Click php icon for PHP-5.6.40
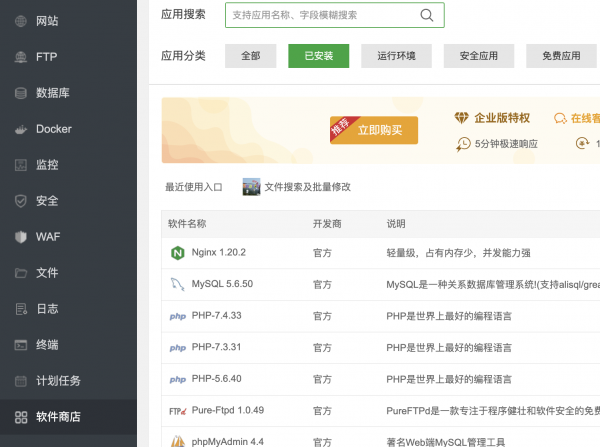This screenshot has width=600, height=447. [178, 380]
